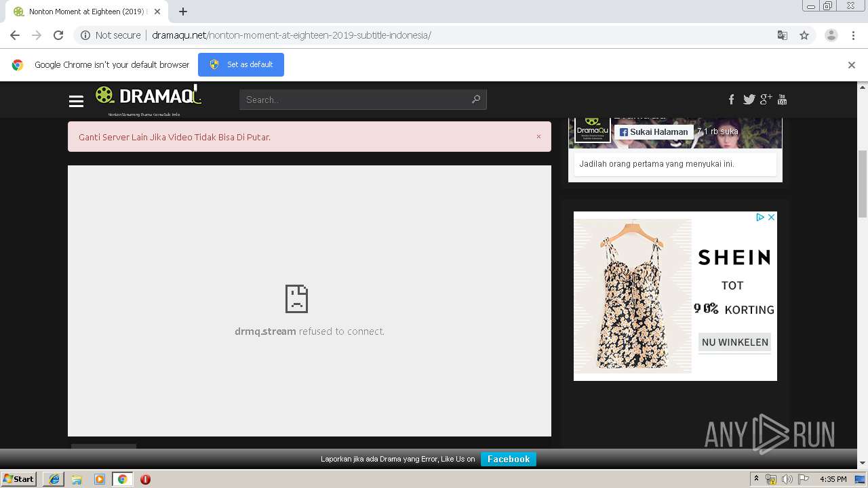Image resolution: width=868 pixels, height=488 pixels.
Task: Submit search with the magnifier icon
Action: pyautogui.click(x=476, y=100)
